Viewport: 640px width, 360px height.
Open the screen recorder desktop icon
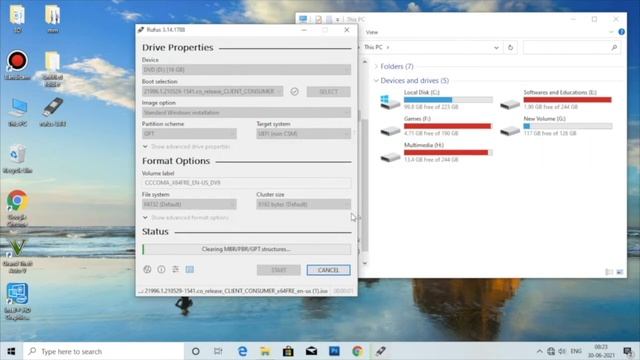click(17, 65)
